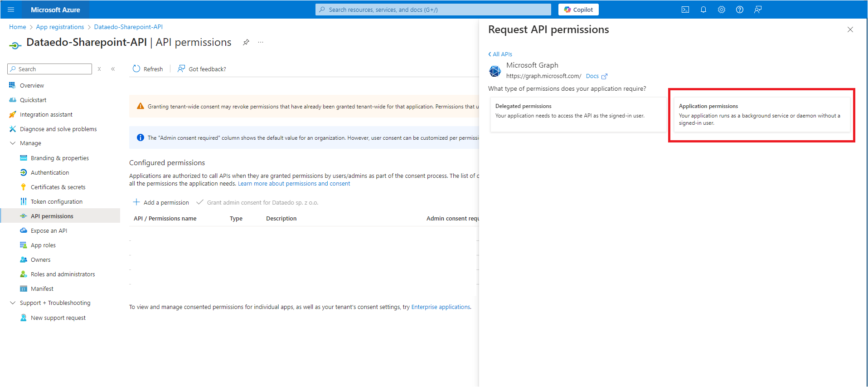This screenshot has height=387, width=868.
Task: Click the Type column header
Action: click(x=236, y=219)
